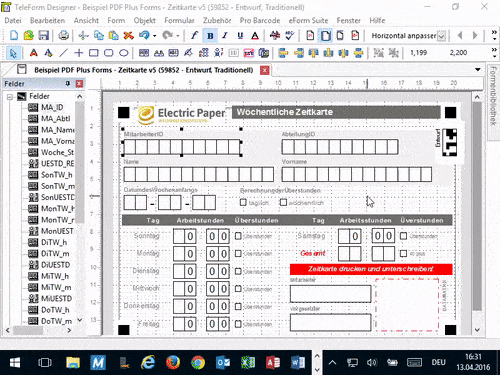Click the Mitarbeiter signature box
500x375 pixels.
(x=330, y=294)
